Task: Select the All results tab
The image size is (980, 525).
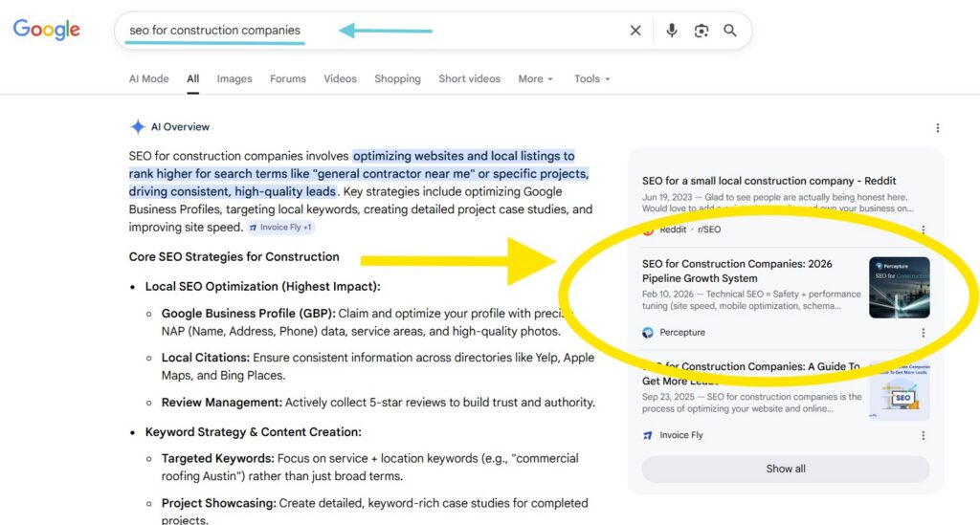Action: tap(193, 78)
